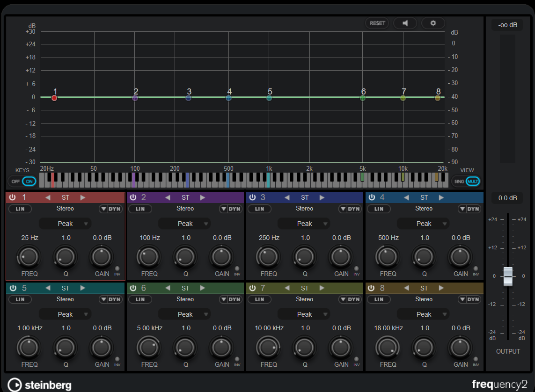Screen dimensions: 535x392
Task: Click band 2 frequency value 100 Hz
Action: click(x=150, y=238)
